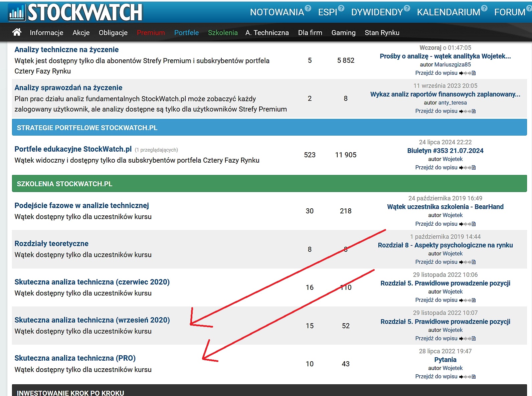Screen dimensions: 532x396
Task: Open topic Biuletyn #353 21.07.2024
Action: point(445,151)
